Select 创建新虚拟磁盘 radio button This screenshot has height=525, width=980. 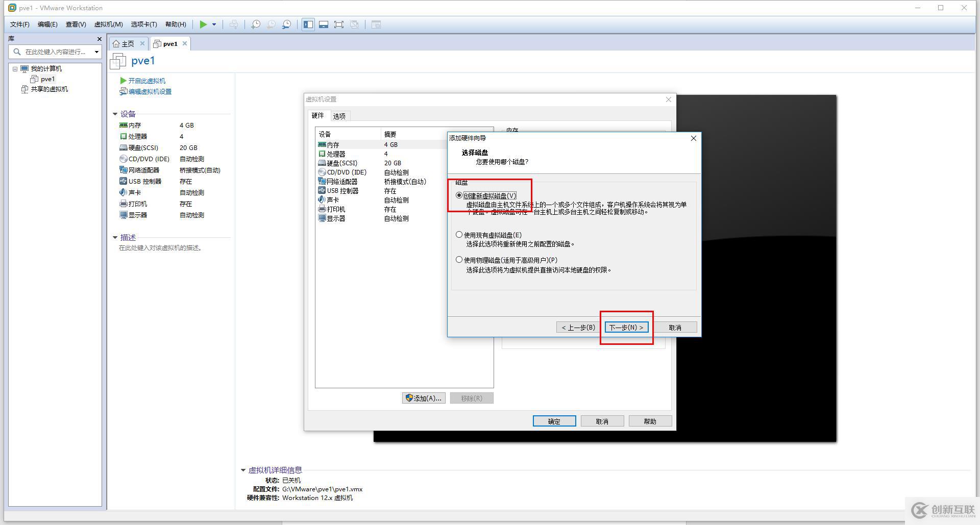[459, 195]
